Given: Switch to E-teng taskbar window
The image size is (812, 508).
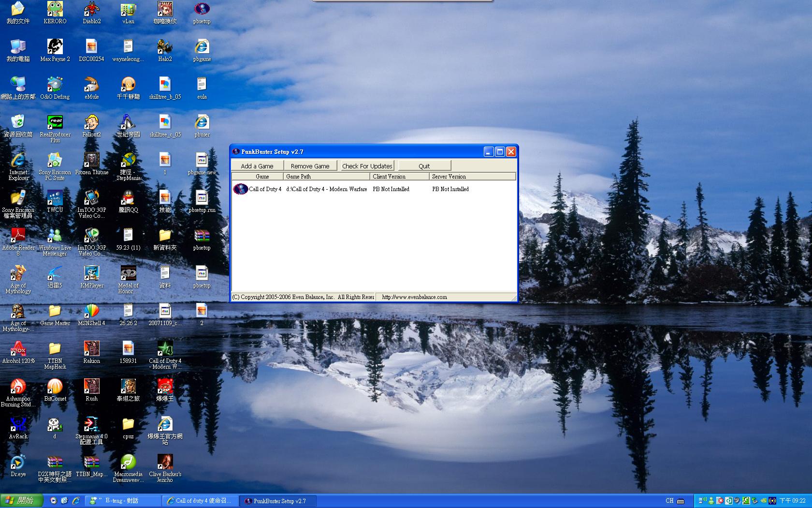Looking at the screenshot, I should [123, 501].
